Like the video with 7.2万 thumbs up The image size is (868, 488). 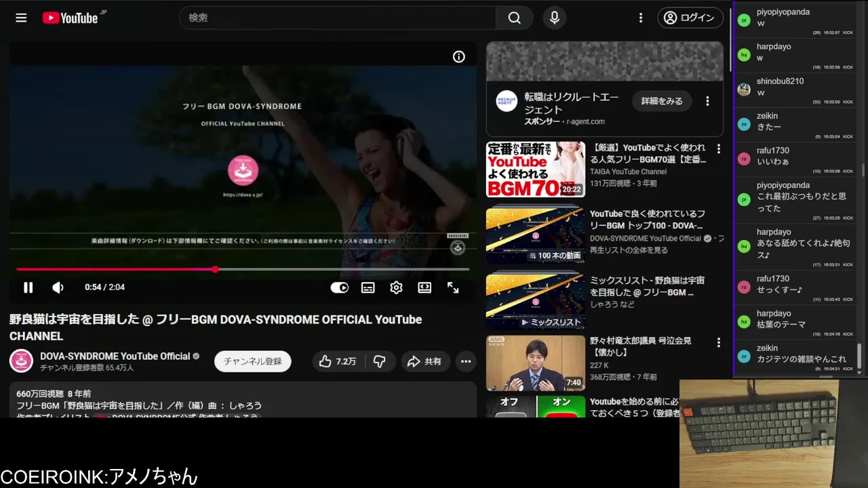[x=338, y=361]
